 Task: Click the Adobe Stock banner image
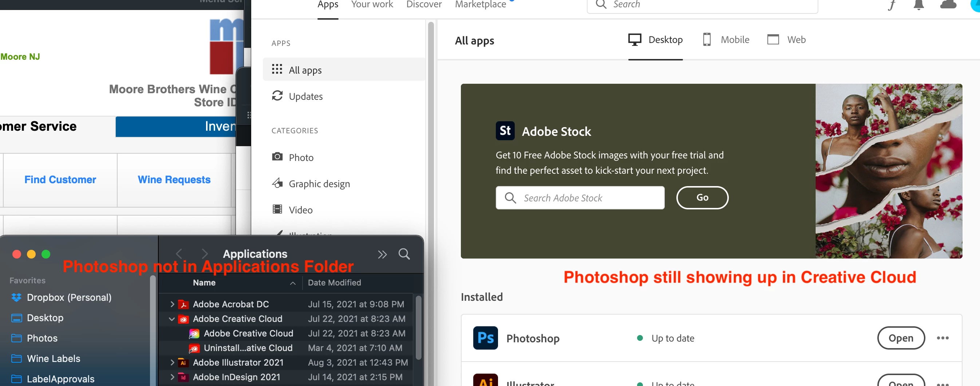(888, 171)
